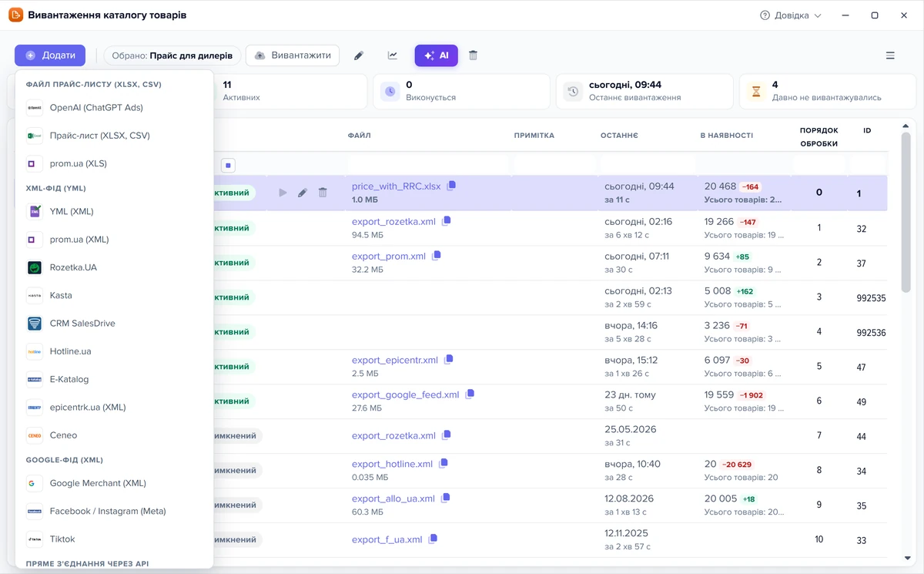The image size is (924, 574).
Task: Click the table vertical scrollbar thumb
Action: [906, 212]
